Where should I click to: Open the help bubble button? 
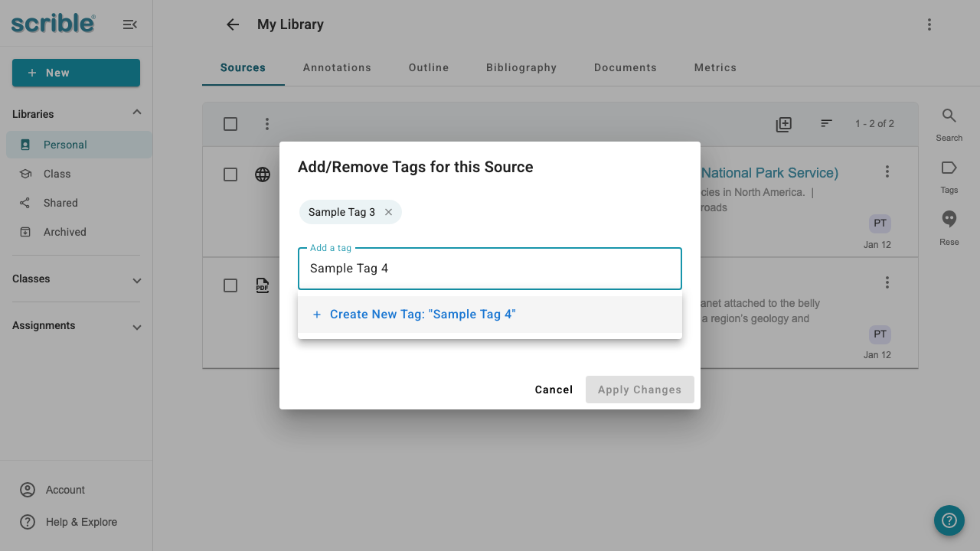pyautogui.click(x=949, y=520)
